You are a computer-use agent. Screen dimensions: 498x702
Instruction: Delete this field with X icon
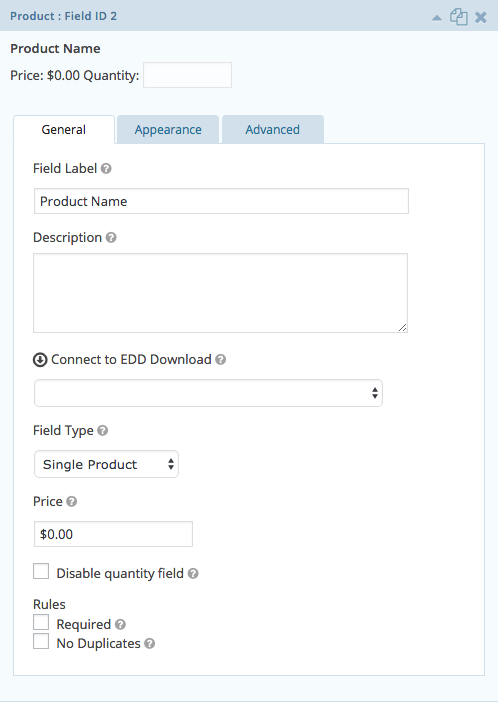coord(481,17)
